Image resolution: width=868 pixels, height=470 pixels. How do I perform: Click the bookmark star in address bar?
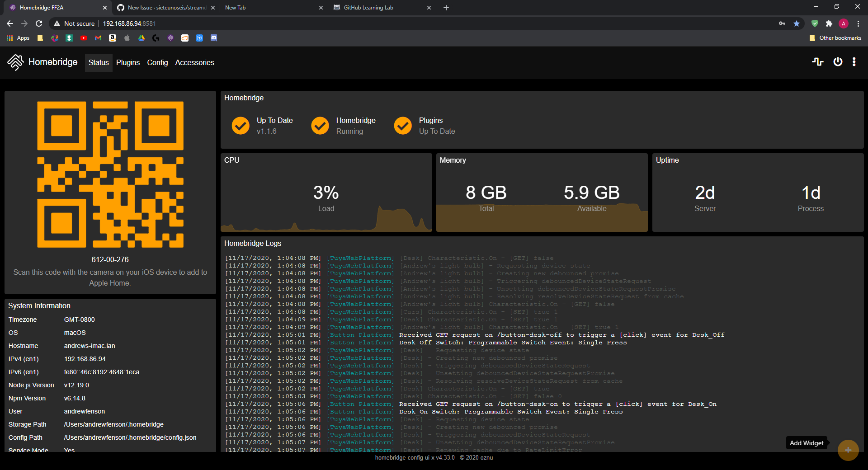(797, 23)
